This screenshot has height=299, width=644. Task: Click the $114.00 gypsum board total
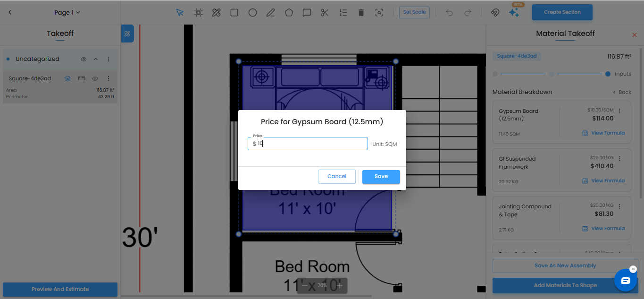click(602, 119)
